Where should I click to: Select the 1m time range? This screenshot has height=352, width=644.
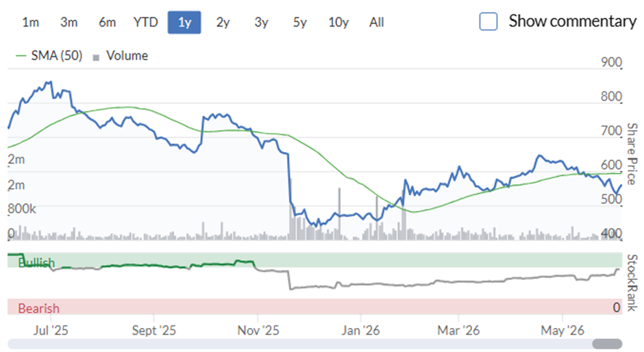(30, 22)
